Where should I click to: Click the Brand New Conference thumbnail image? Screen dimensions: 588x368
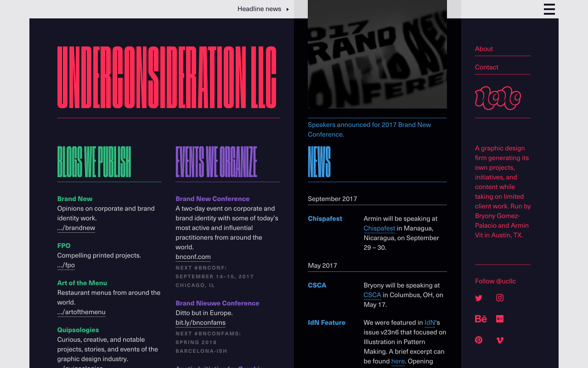(377, 54)
